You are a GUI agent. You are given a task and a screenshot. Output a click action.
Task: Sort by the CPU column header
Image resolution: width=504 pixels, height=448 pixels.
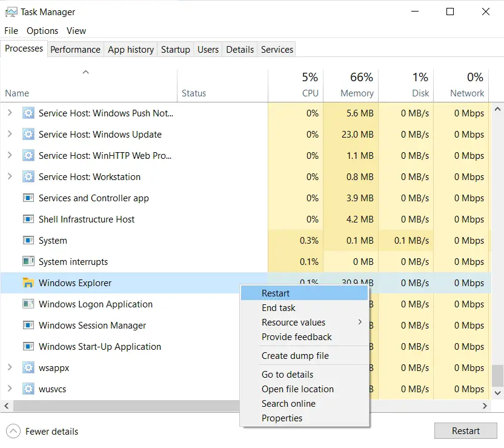click(296, 85)
